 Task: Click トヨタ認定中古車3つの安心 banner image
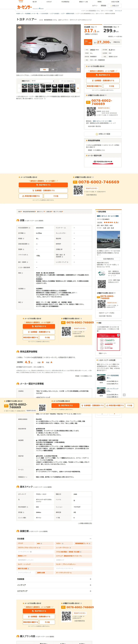pos(108,342)
